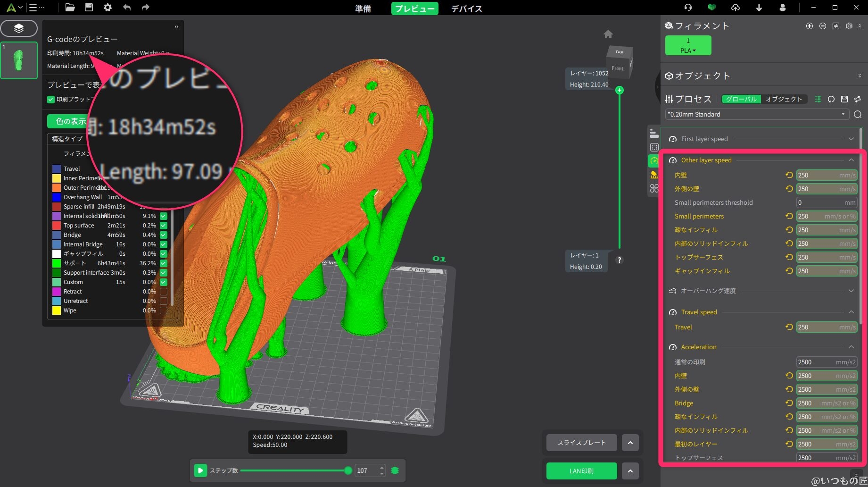
Task: Select the plate thumbnail in left sidebar
Action: point(19,60)
